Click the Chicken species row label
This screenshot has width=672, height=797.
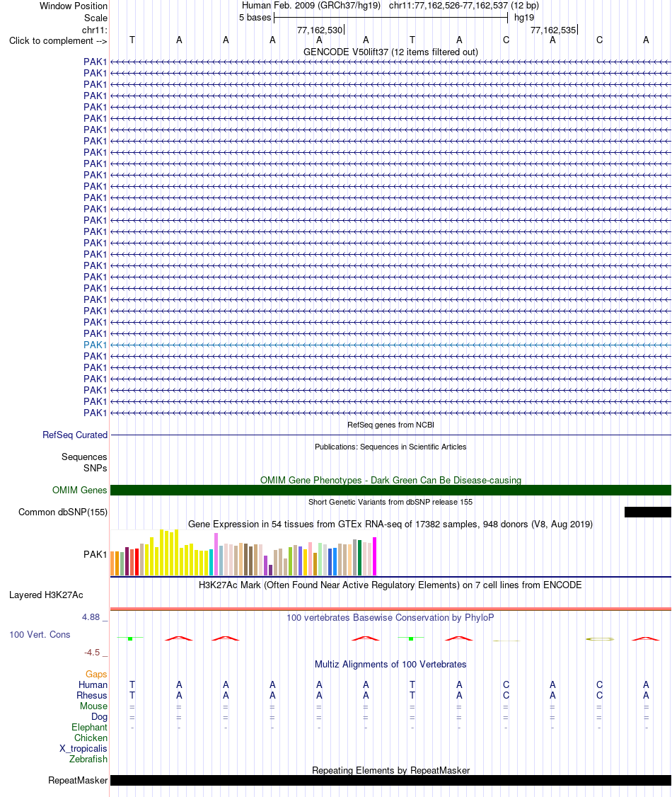click(91, 738)
